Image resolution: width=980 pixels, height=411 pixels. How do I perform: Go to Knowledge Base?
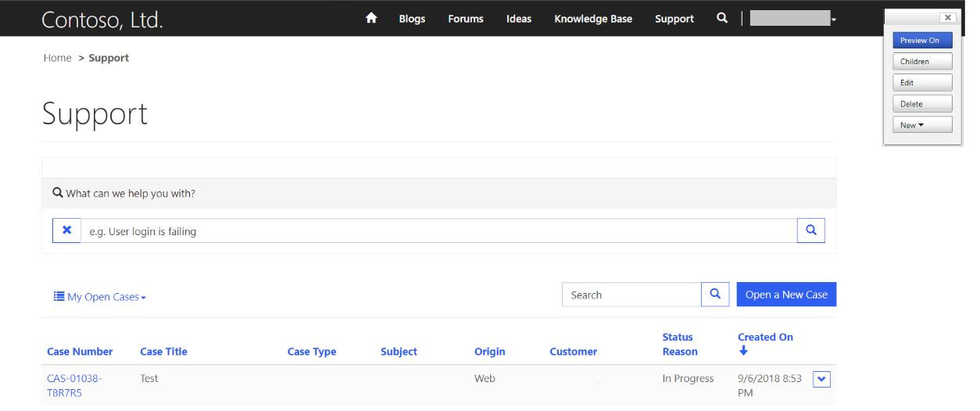(x=593, y=19)
